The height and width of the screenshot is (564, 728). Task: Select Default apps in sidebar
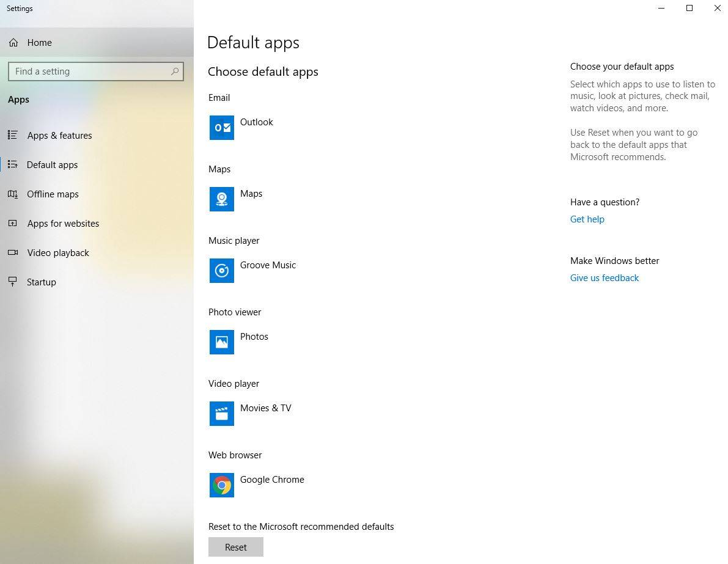52,165
